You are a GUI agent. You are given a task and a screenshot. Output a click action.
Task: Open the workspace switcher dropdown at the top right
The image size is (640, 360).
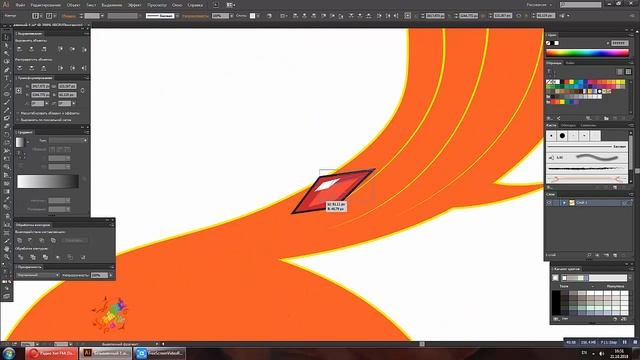tap(539, 5)
